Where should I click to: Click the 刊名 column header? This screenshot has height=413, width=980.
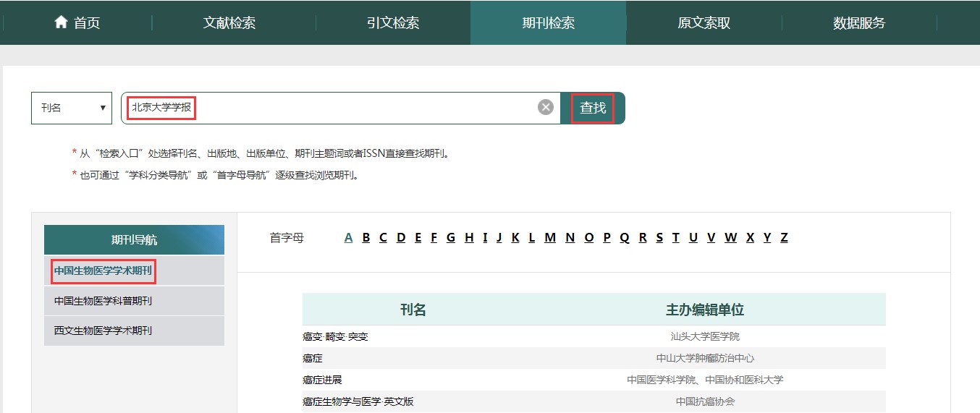coord(413,310)
